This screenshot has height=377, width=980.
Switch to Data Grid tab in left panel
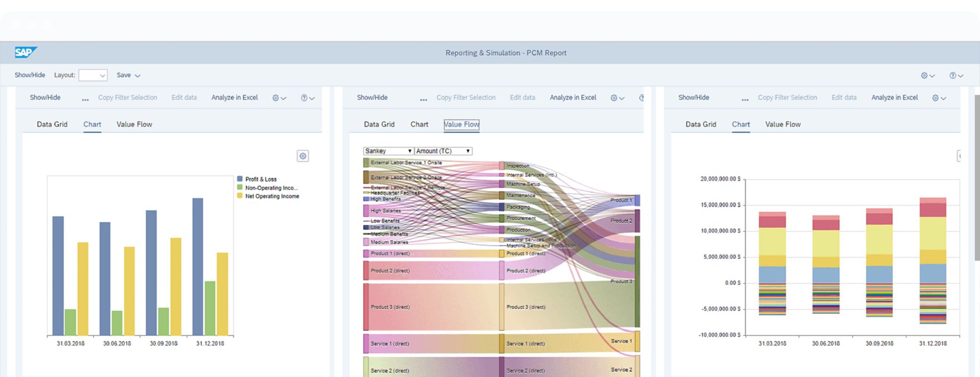coord(52,124)
